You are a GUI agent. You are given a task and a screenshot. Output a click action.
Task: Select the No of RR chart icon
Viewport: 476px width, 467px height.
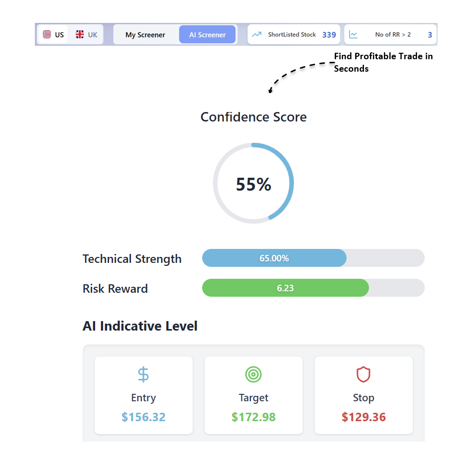point(354,34)
